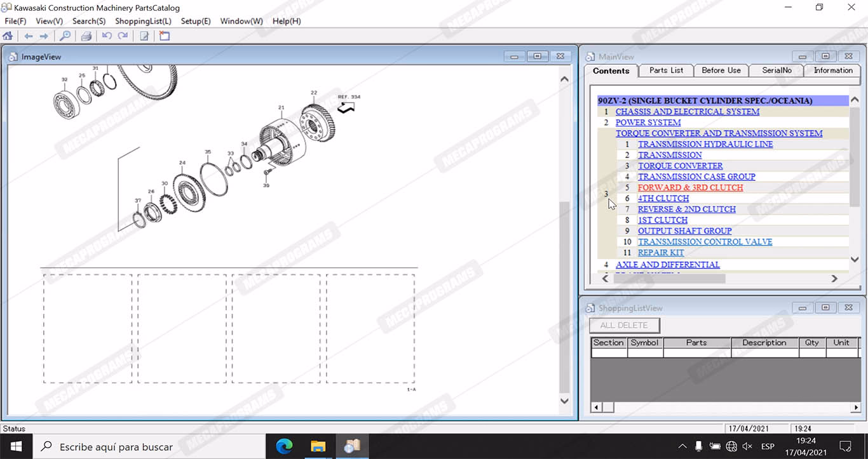Click the Section column header
Viewport: 868px width, 459px height.
point(608,342)
